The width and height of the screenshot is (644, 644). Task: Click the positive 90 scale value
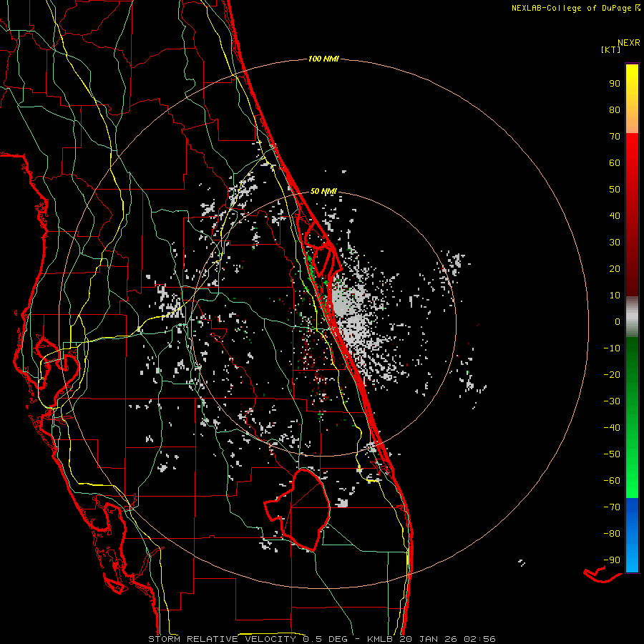615,84
